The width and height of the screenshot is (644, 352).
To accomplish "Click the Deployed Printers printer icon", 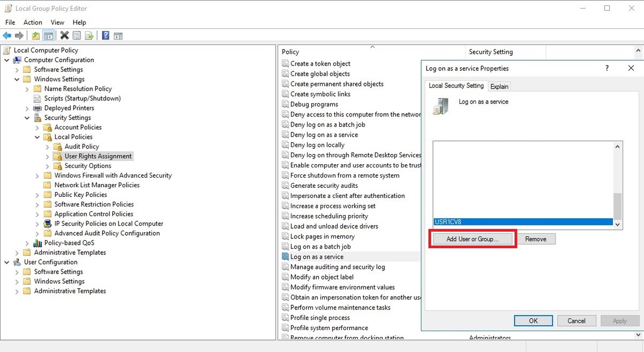I will click(x=38, y=108).
